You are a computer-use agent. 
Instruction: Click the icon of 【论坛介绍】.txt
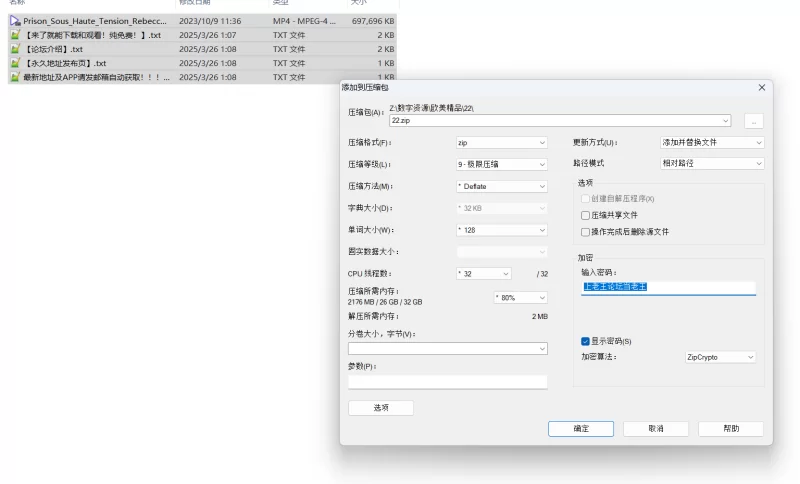[x=15, y=49]
